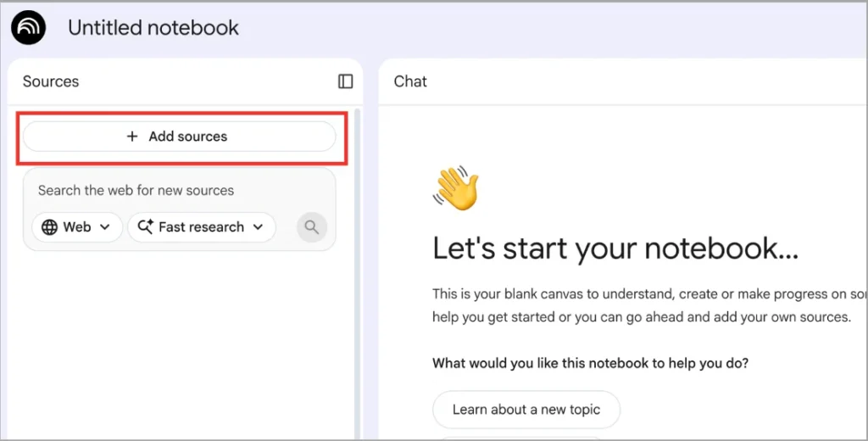
Task: Click the Chat panel heading
Action: [410, 81]
